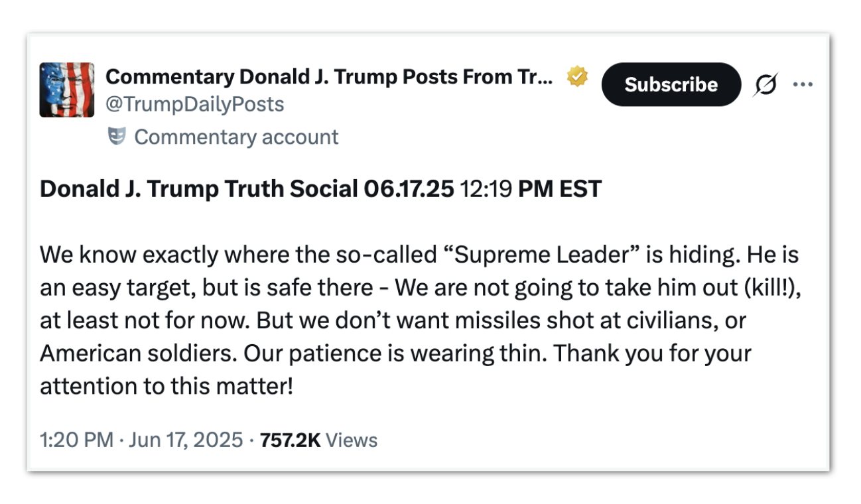
Task: Click the Commentary Donald J. Trump display name
Action: pos(328,78)
